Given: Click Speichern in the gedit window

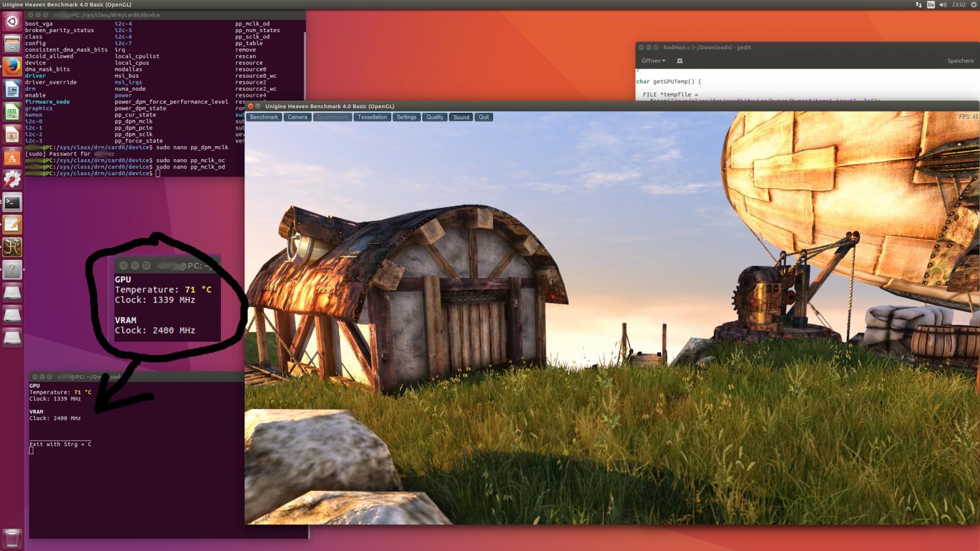Looking at the screenshot, I should (960, 60).
